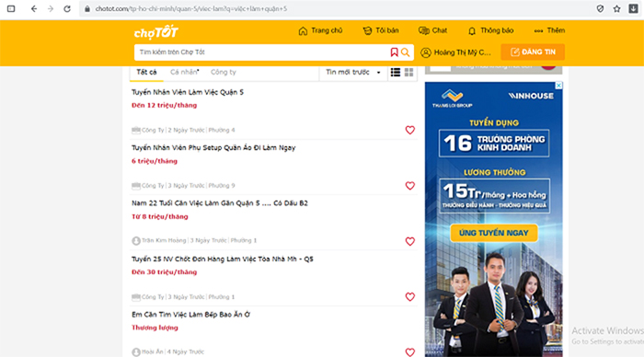The width and height of the screenshot is (644, 357).
Task: Open Tôi bán seller page
Action: tap(381, 30)
